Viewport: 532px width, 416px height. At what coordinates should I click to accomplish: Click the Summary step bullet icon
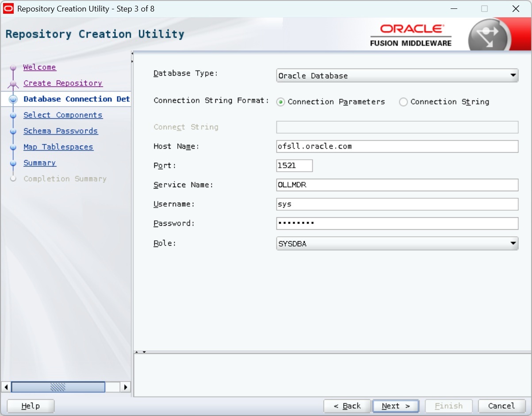(x=13, y=163)
